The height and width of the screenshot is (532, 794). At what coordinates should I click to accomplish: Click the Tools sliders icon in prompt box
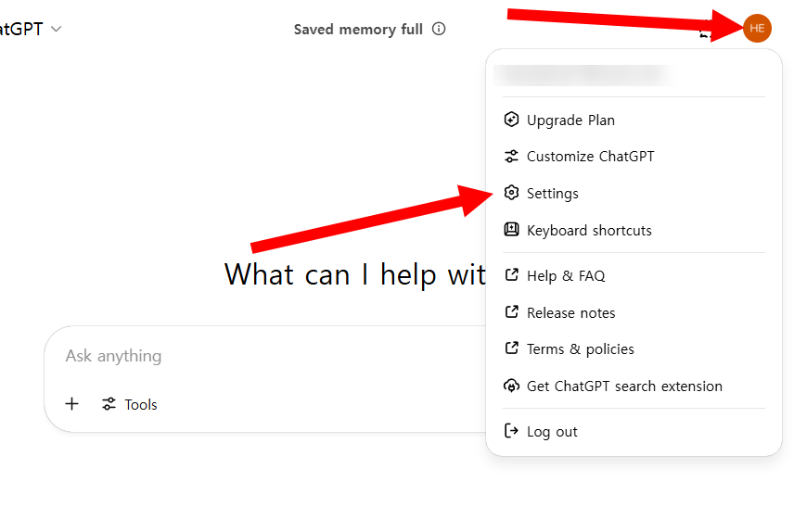[x=109, y=404]
